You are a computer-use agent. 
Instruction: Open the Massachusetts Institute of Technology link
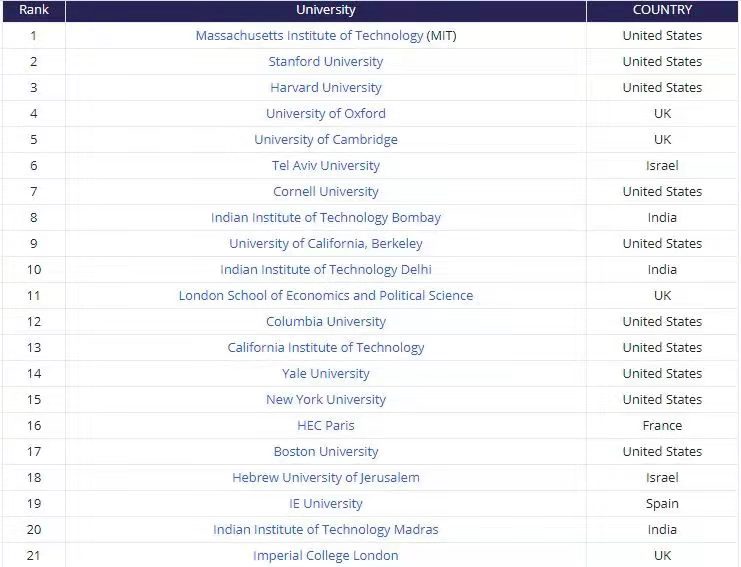tap(310, 35)
